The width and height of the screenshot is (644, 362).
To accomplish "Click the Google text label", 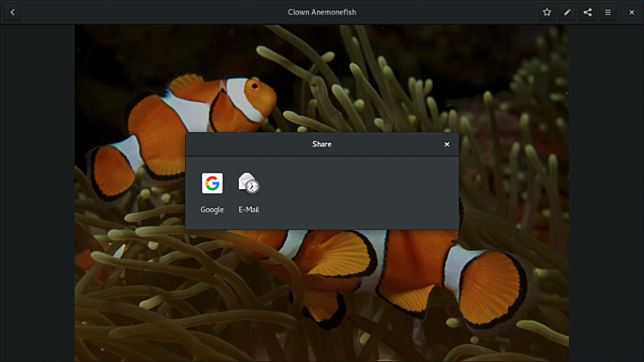I will (x=212, y=210).
